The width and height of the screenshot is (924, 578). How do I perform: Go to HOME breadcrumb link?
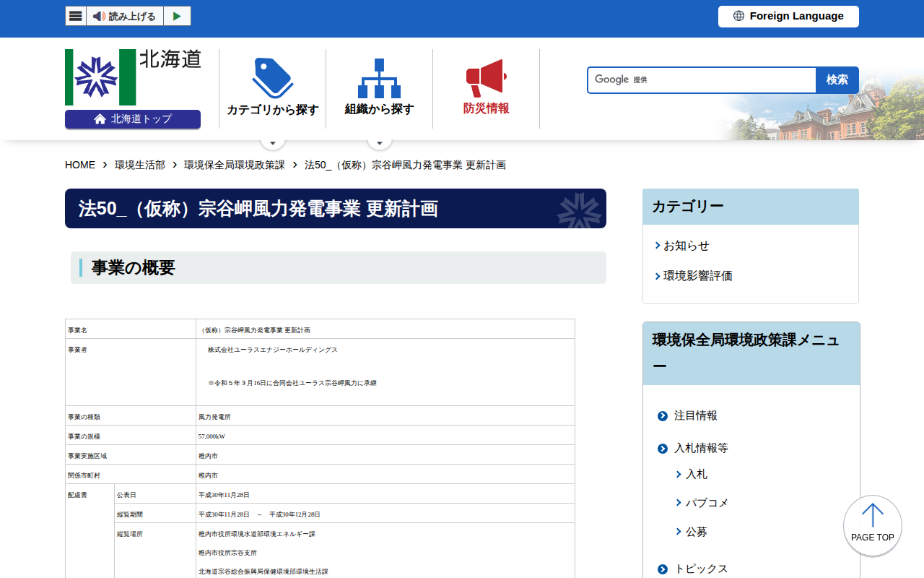pos(80,165)
